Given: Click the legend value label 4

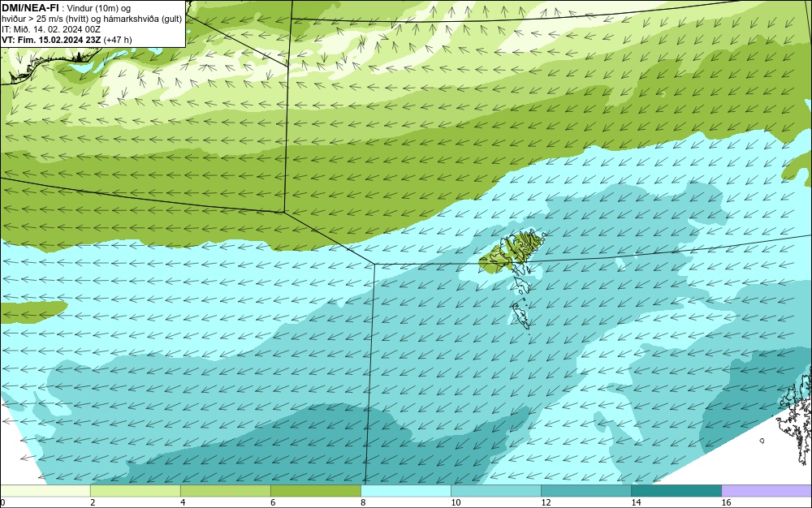Looking at the screenshot, I should tap(183, 502).
